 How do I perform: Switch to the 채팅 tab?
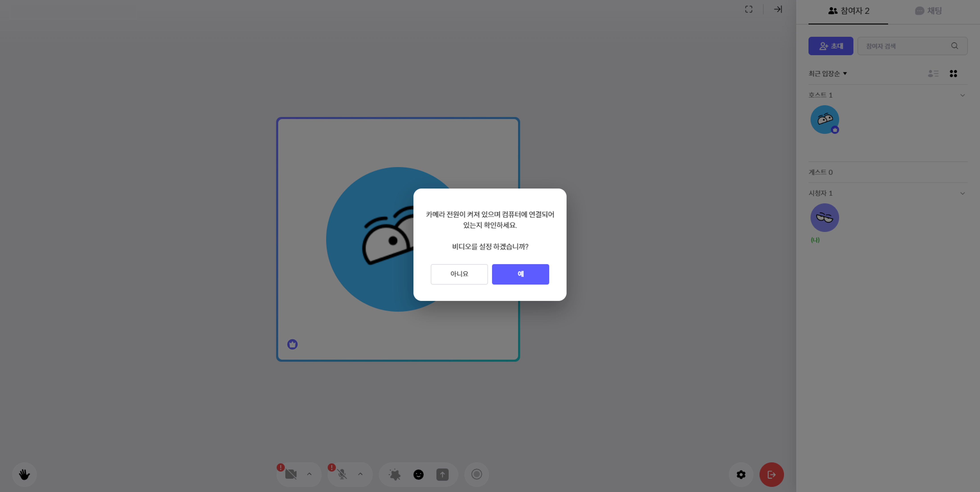[928, 11]
